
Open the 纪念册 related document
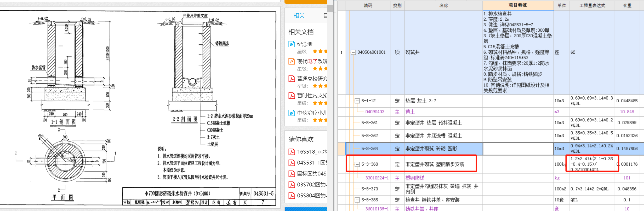tap(305, 44)
